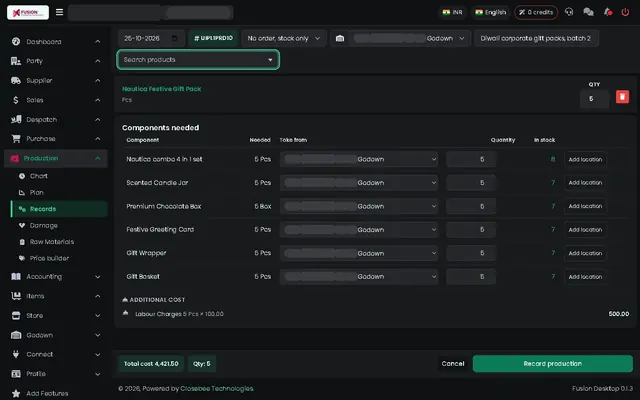Click Add location for Festive Greeting Card

pyautogui.click(x=585, y=229)
